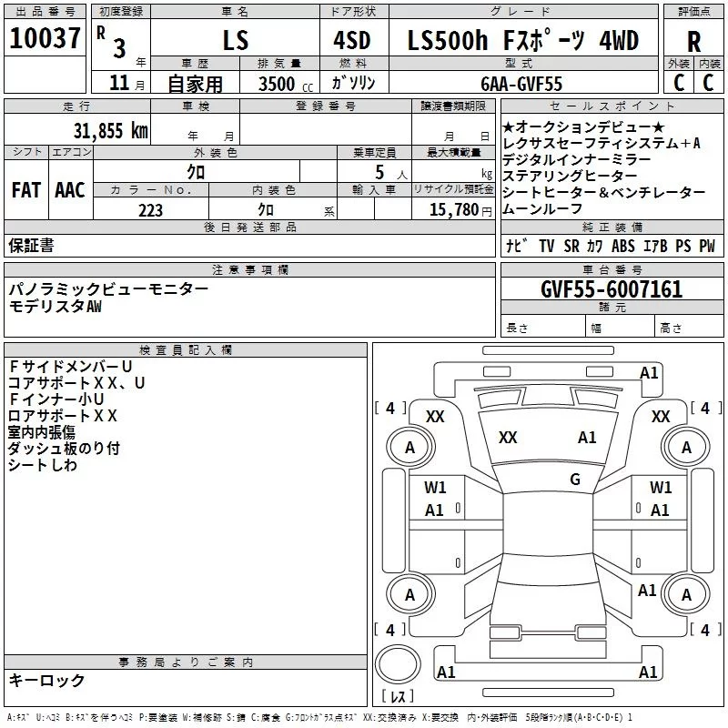Click the W1 mark on the left door
Screen dimensions: 728x728
pyautogui.click(x=435, y=488)
